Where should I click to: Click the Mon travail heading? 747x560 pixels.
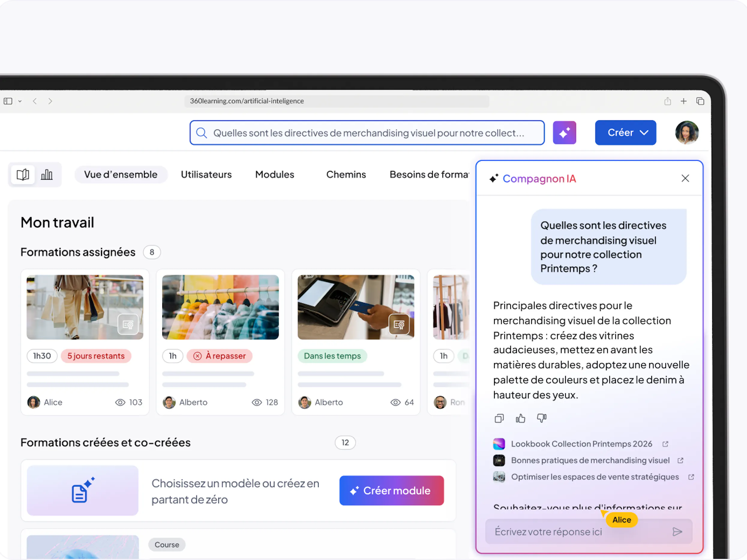(x=57, y=223)
